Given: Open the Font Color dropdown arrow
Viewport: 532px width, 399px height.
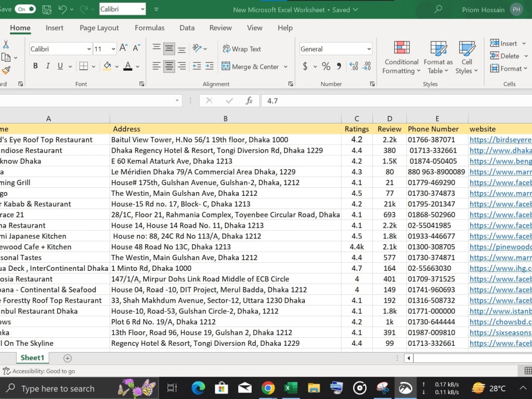Looking at the screenshot, I should coord(137,66).
